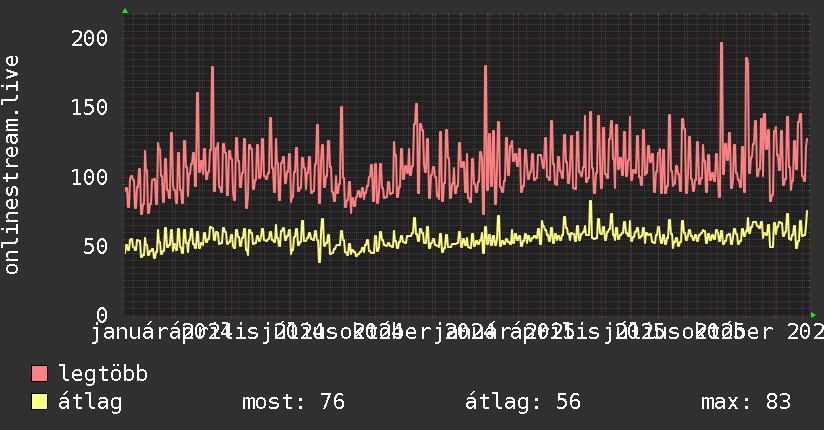Click the green arrow atop the y-axis
This screenshot has width=824, height=430.
(x=125, y=11)
